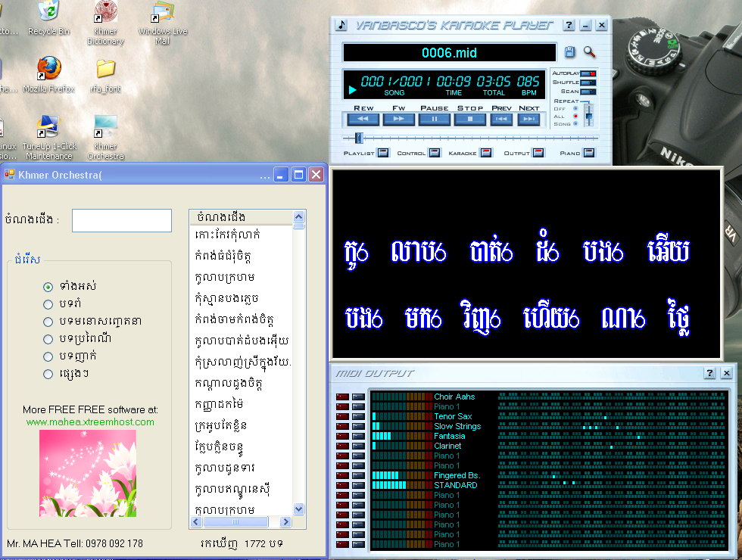Toggle the Autoplay switch
This screenshot has width=742, height=560.
(588, 73)
